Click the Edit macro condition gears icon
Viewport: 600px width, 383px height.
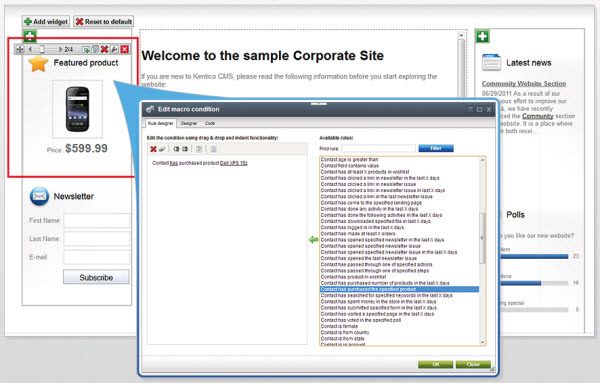[150, 109]
